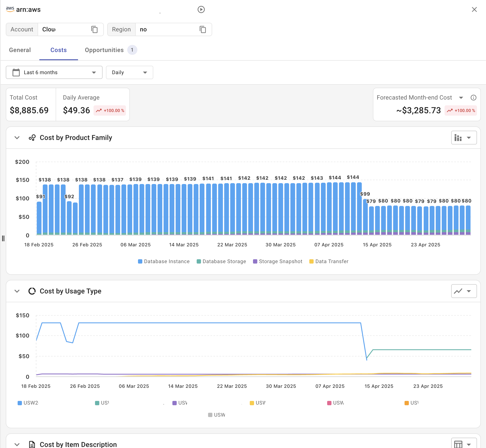This screenshot has width=486, height=448.
Task: Click the play icon next to the ARN
Action: pyautogui.click(x=201, y=9)
